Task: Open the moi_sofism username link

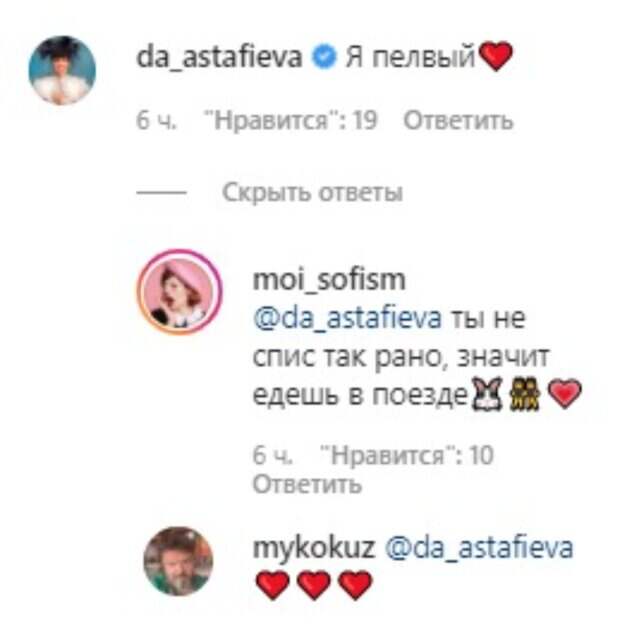Action: [329, 279]
